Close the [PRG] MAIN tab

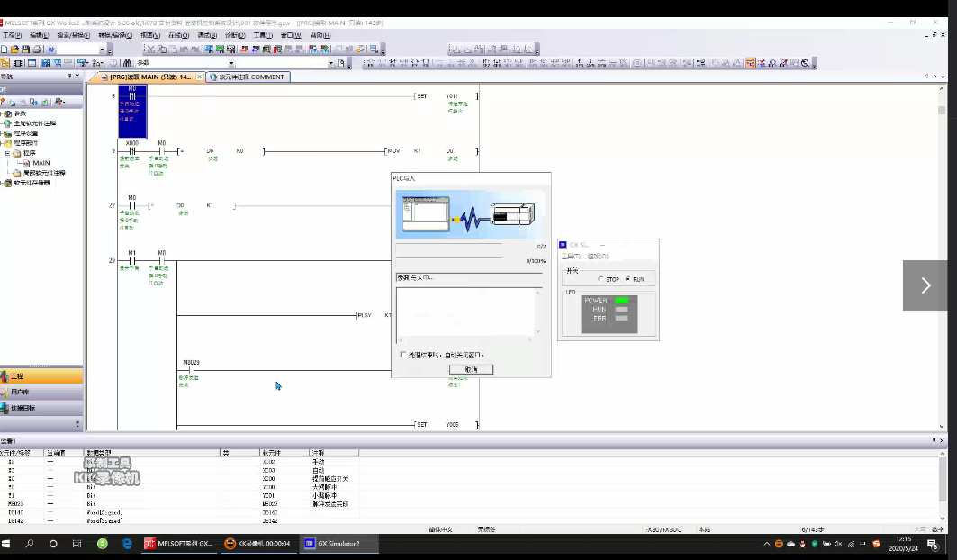click(x=200, y=77)
